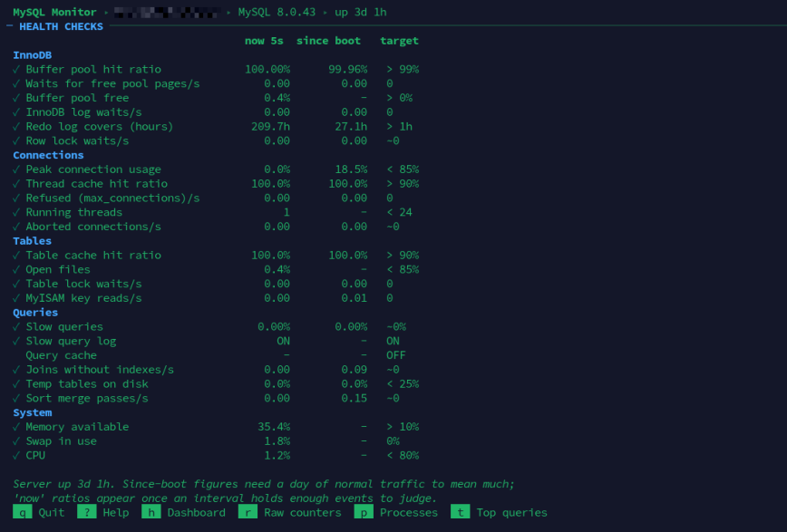Click the 'target' column header
Screen dimensions: 787x532
(399, 41)
